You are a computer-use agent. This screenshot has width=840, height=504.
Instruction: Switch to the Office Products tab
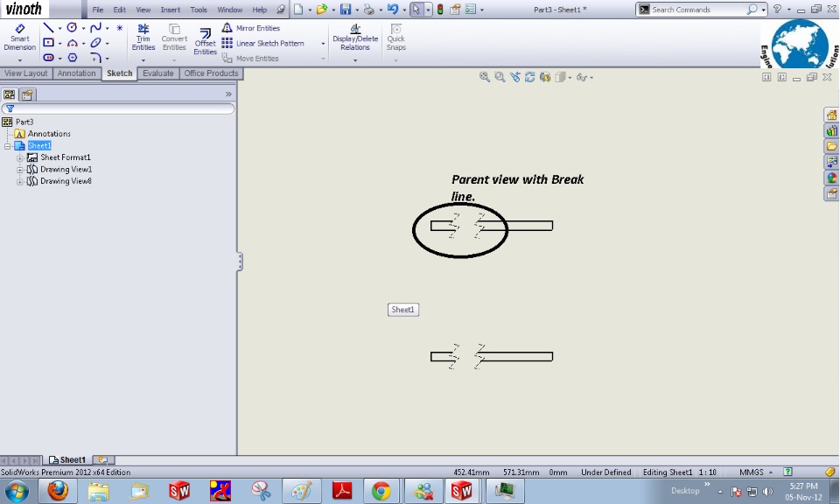coord(211,73)
